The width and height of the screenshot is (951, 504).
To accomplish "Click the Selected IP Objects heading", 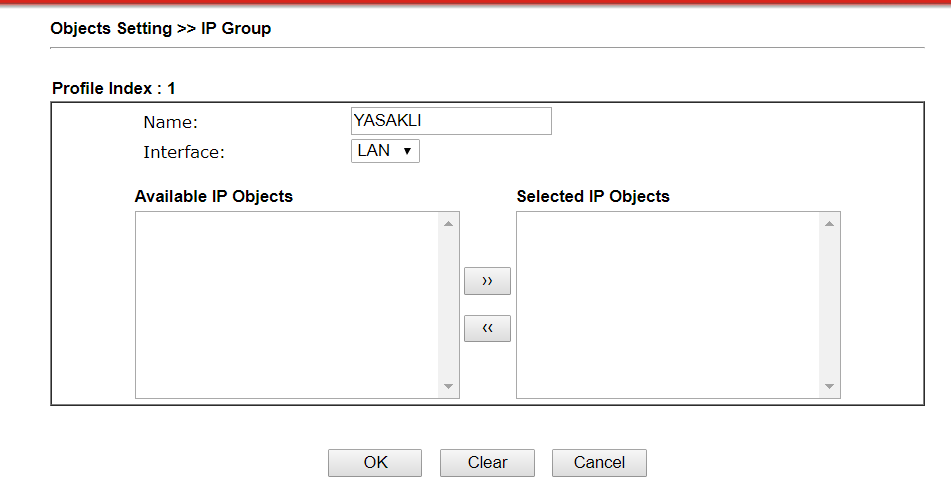I will tap(593, 196).
